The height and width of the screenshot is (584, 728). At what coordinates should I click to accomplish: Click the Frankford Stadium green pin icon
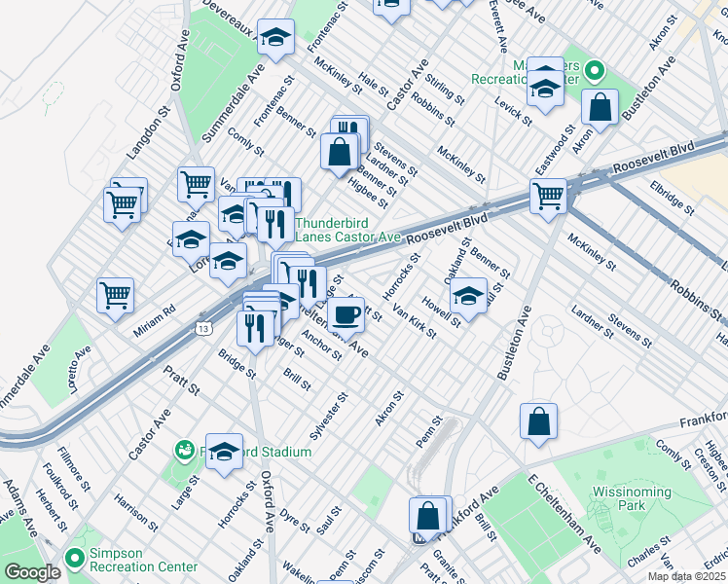(184, 451)
